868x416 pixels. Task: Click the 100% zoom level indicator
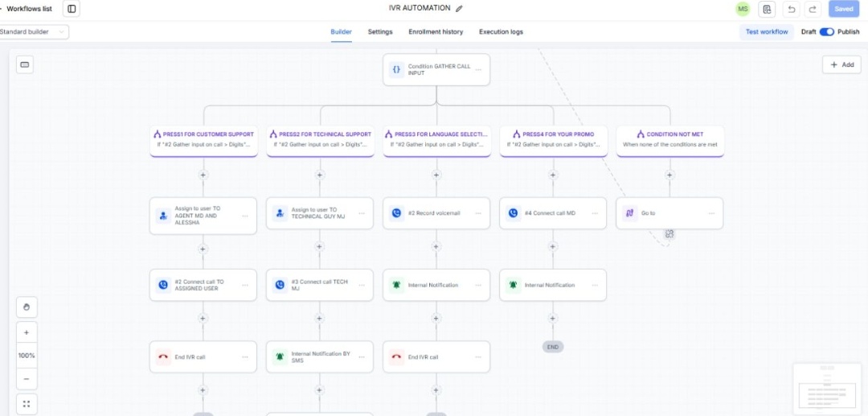pos(27,356)
